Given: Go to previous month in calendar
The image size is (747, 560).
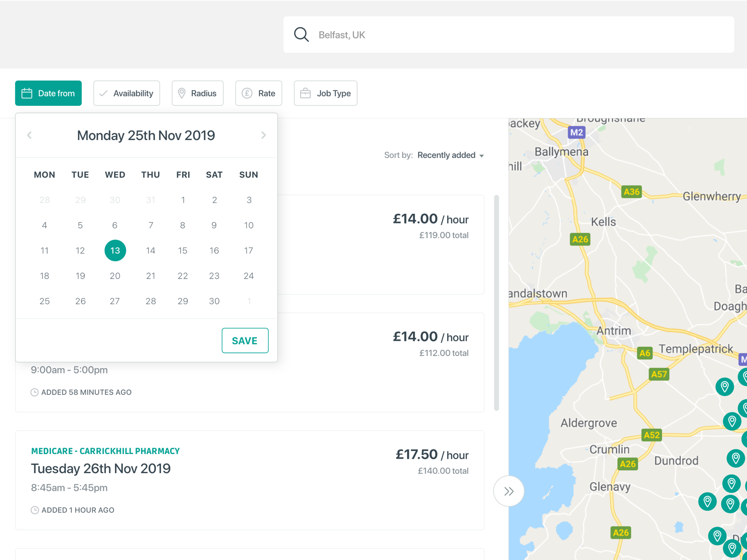Looking at the screenshot, I should 29,135.
